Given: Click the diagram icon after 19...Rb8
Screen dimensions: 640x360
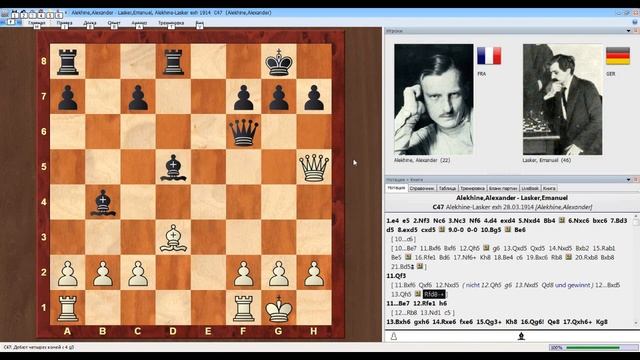Looking at the screenshot, I should tap(568, 258).
